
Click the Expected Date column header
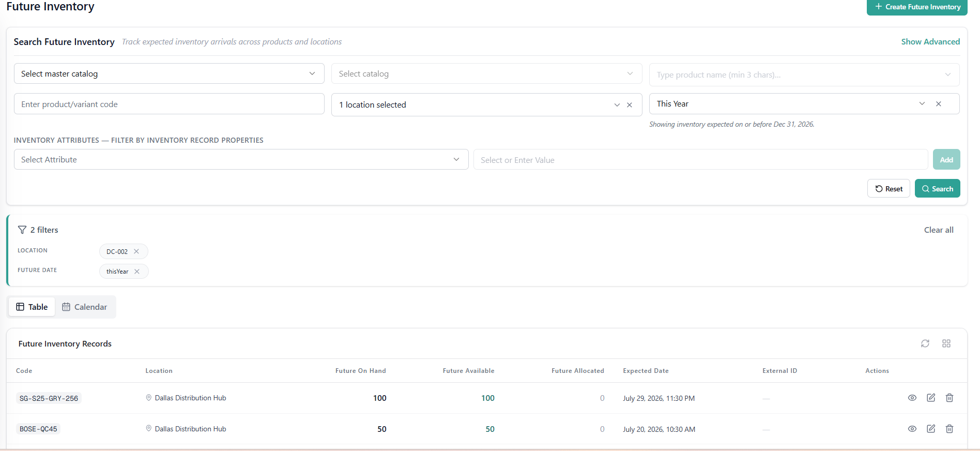(646, 371)
